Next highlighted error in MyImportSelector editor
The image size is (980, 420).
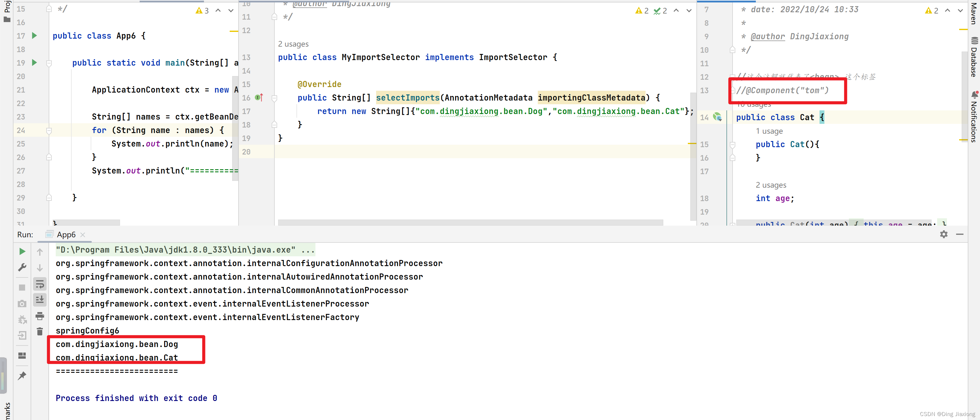[688, 11]
